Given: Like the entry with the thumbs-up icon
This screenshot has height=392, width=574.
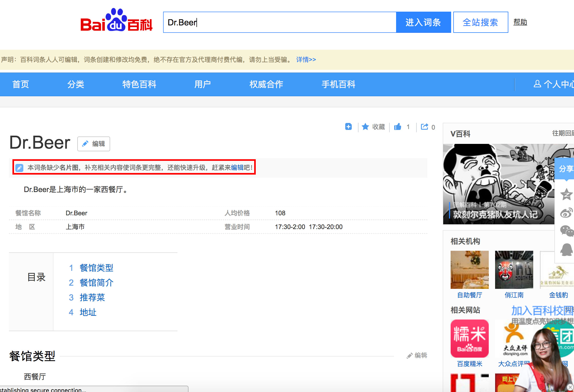Looking at the screenshot, I should click(397, 127).
